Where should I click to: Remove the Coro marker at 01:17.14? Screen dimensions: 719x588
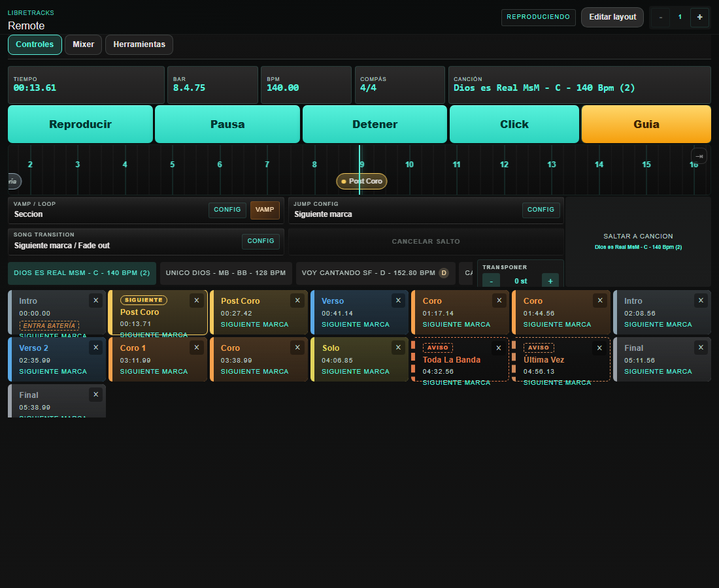[x=499, y=301]
